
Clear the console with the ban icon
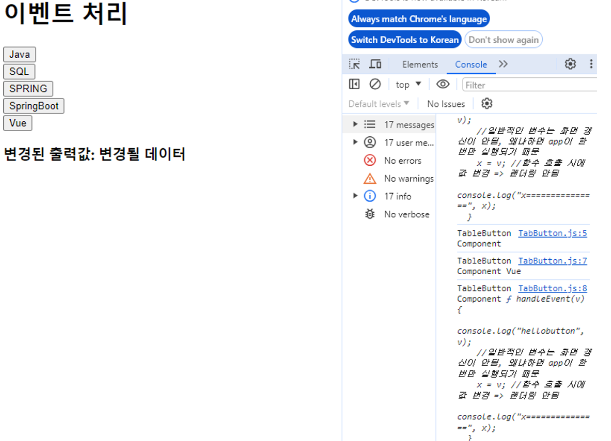(x=375, y=84)
